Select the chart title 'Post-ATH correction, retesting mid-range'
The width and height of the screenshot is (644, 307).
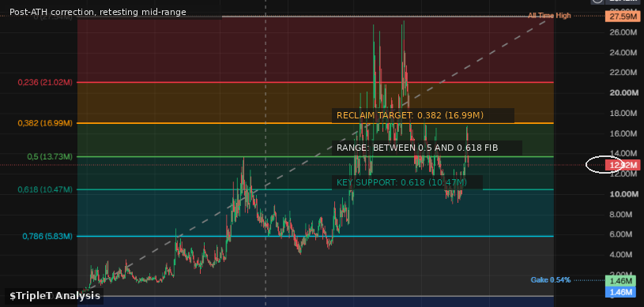tap(98, 12)
